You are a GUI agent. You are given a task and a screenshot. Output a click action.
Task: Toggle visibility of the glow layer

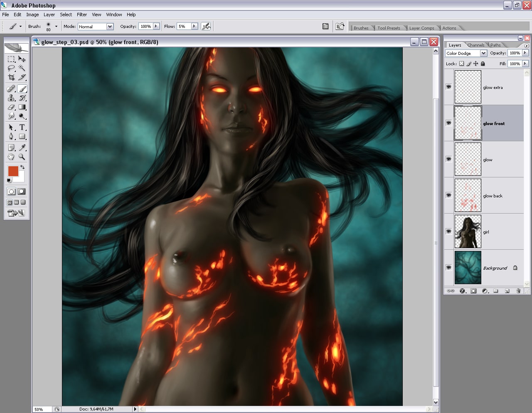tap(448, 159)
